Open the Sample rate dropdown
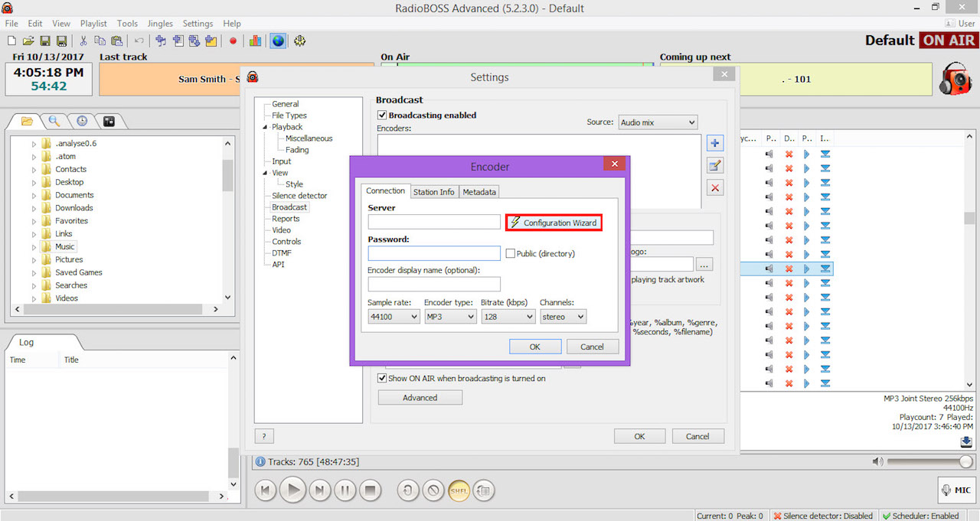 coord(394,316)
